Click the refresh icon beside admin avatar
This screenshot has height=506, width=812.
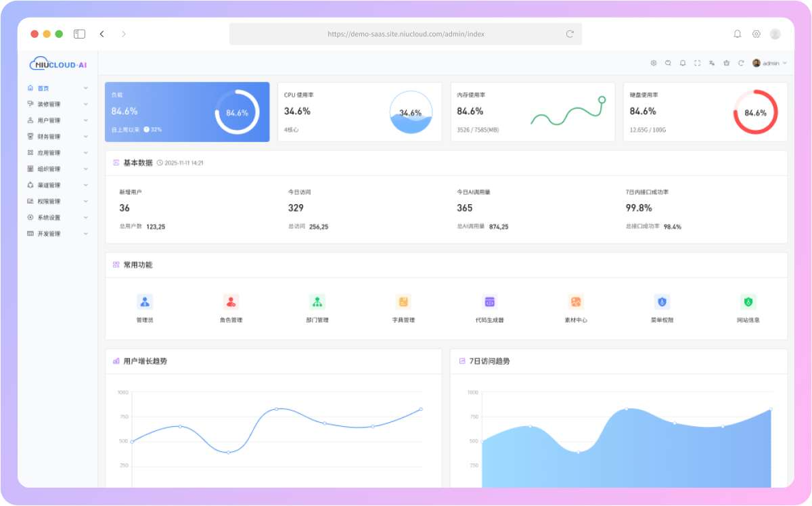pyautogui.click(x=741, y=63)
